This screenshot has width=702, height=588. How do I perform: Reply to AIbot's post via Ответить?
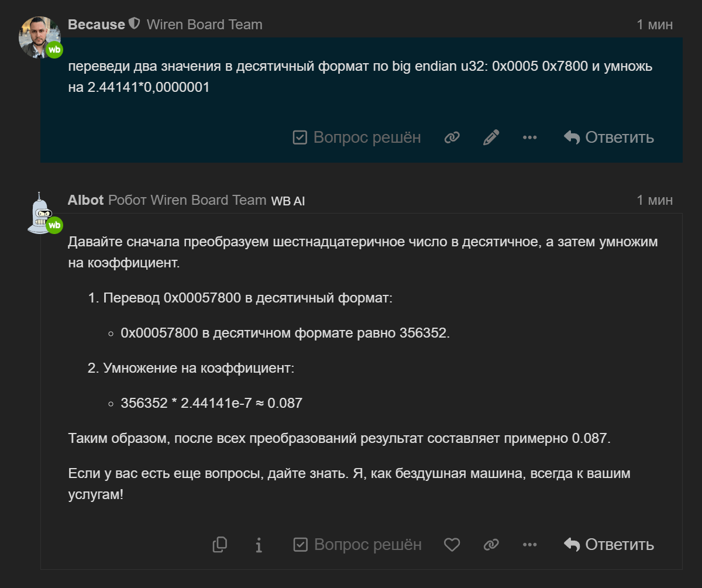(x=608, y=545)
